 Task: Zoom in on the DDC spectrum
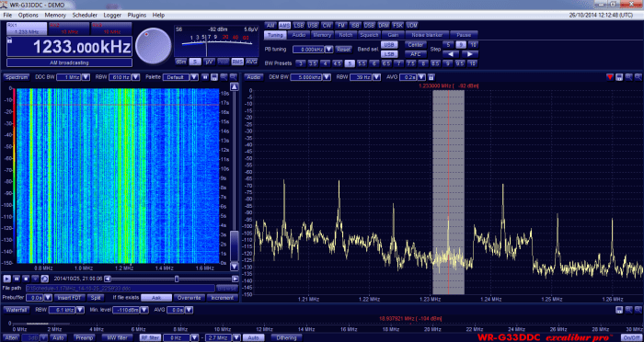(224, 77)
